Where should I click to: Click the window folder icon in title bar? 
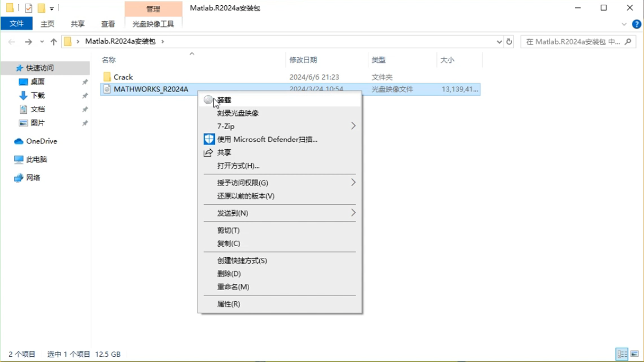pyautogui.click(x=10, y=8)
